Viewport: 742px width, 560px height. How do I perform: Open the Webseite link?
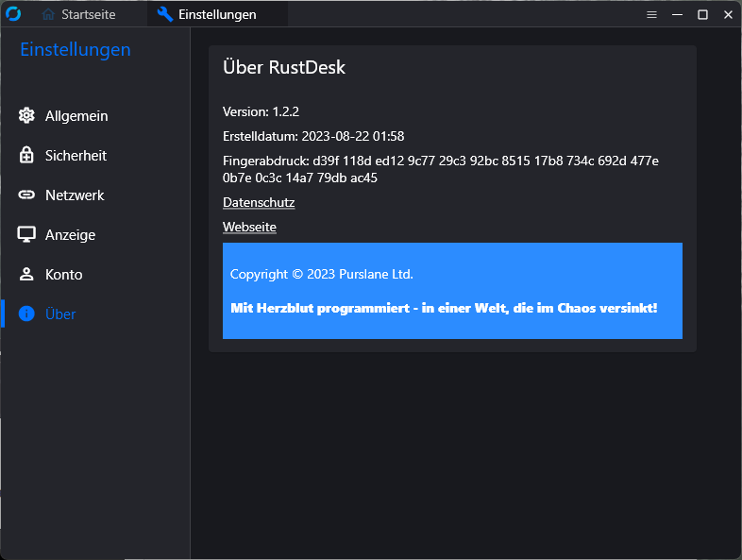[x=249, y=228]
